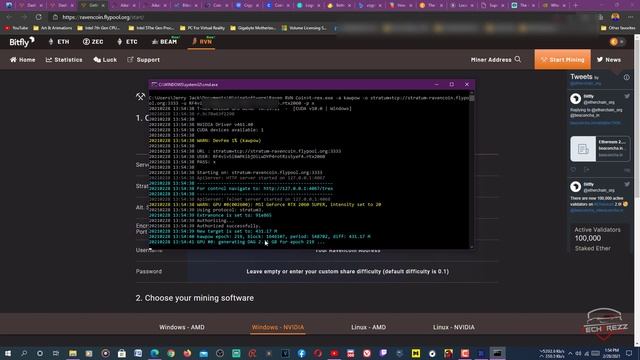Screen dimensions: 640x360
Task: Toggle the dark mode switch
Action: [617, 42]
